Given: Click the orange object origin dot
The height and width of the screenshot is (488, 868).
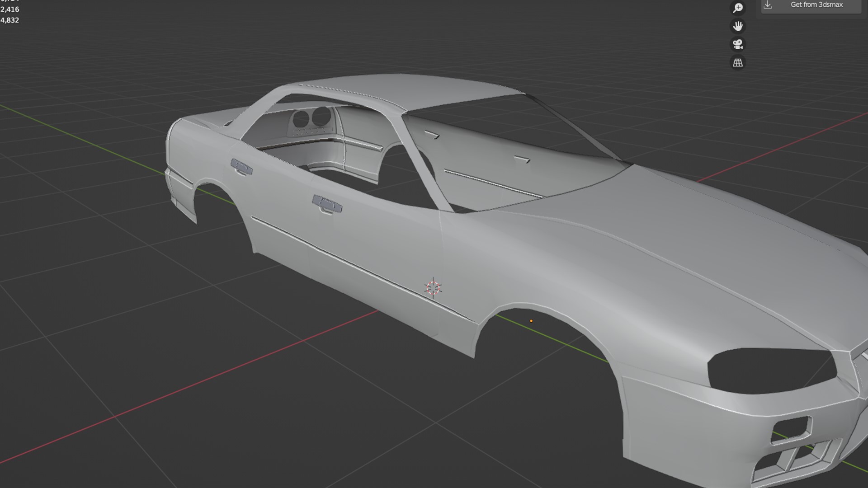Looking at the screenshot, I should point(531,321).
